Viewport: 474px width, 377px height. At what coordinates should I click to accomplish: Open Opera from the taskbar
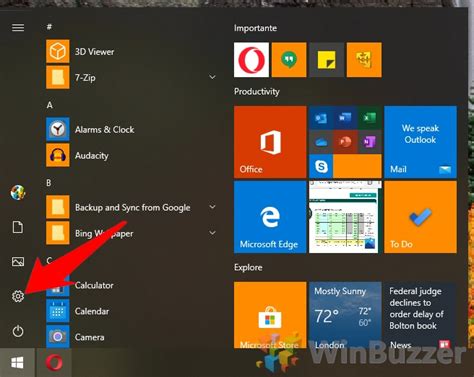[54, 363]
